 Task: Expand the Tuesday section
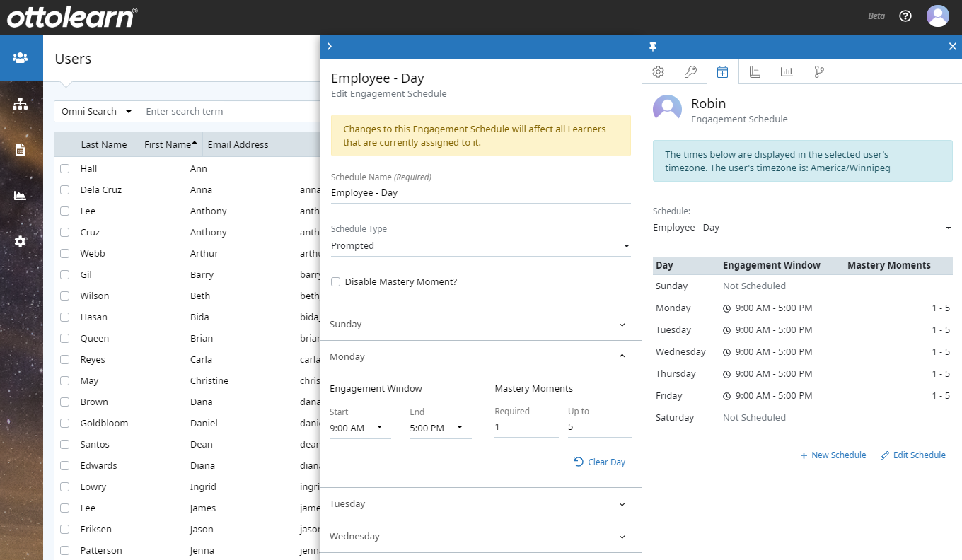point(481,504)
